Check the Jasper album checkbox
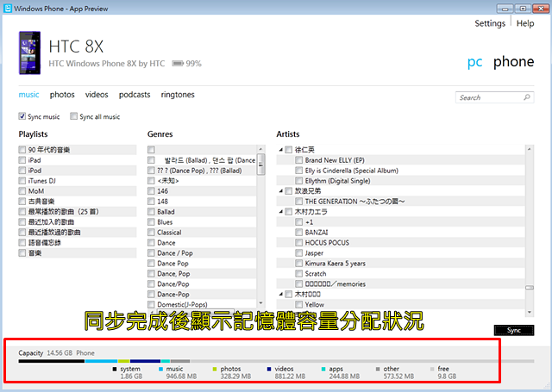 [299, 252]
